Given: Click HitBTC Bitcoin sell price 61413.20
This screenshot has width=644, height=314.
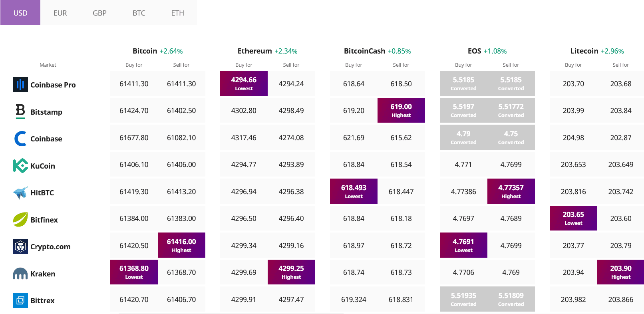Looking at the screenshot, I should [181, 191].
